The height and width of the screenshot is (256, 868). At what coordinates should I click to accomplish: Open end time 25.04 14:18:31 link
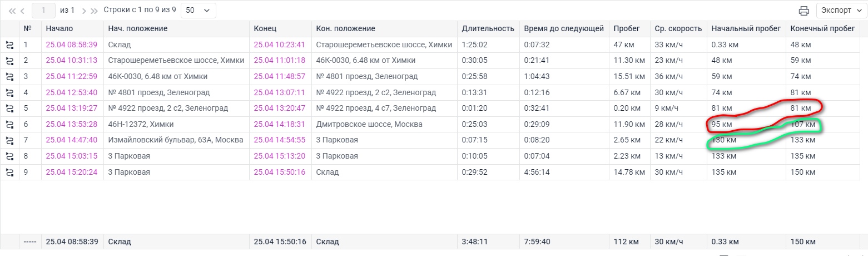tap(279, 125)
